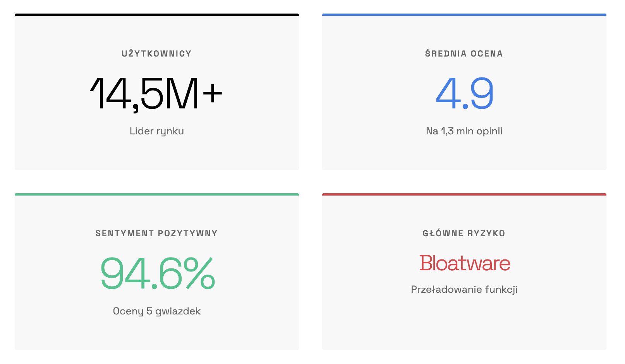This screenshot has width=625, height=364.
Task: Click the Na 1,3 mln opinii caption
Action: point(464,131)
